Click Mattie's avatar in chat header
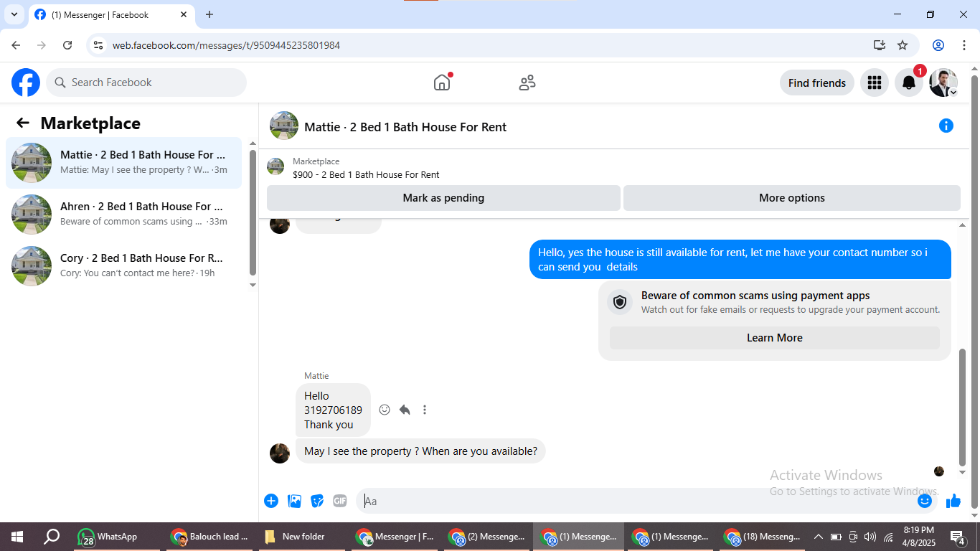 pos(284,126)
